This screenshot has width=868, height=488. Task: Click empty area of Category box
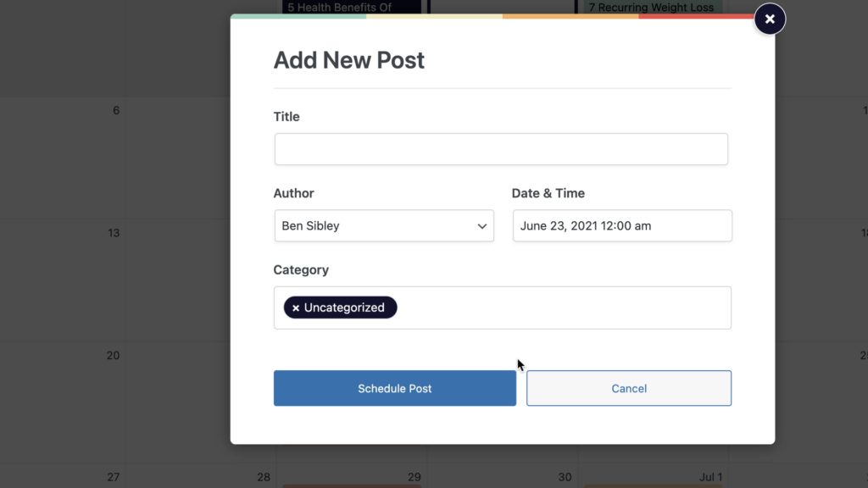(564, 308)
